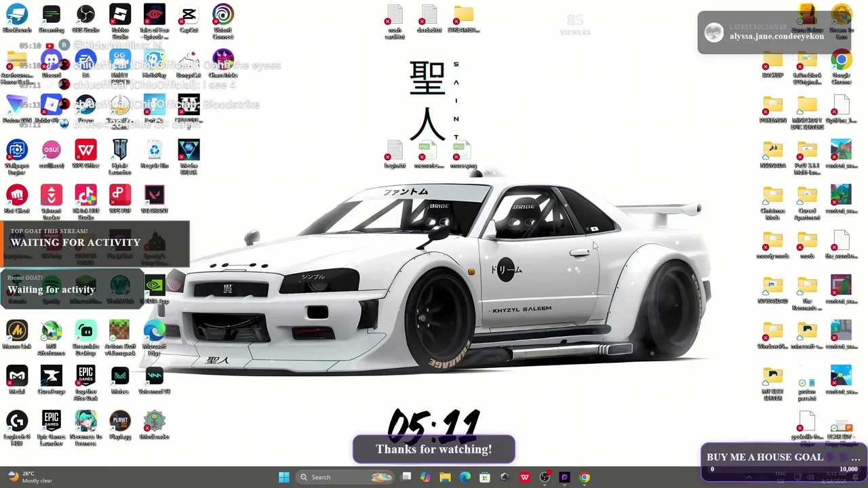Click the Playit.gg desktop shortcut
Viewport: 868px width, 488px height.
pos(120,425)
